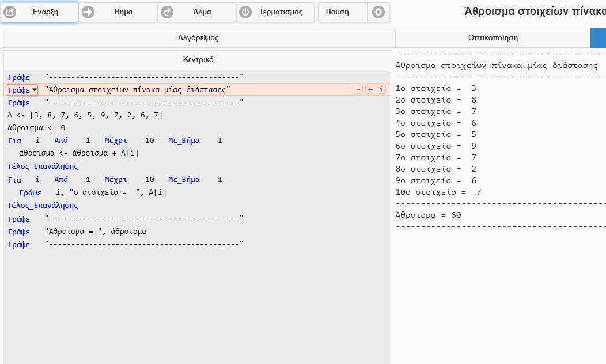Screen dimensions: 606x364
Task: Select the Γράψε "Άθροισμα = ", άθροισμα line
Action: 77,232
